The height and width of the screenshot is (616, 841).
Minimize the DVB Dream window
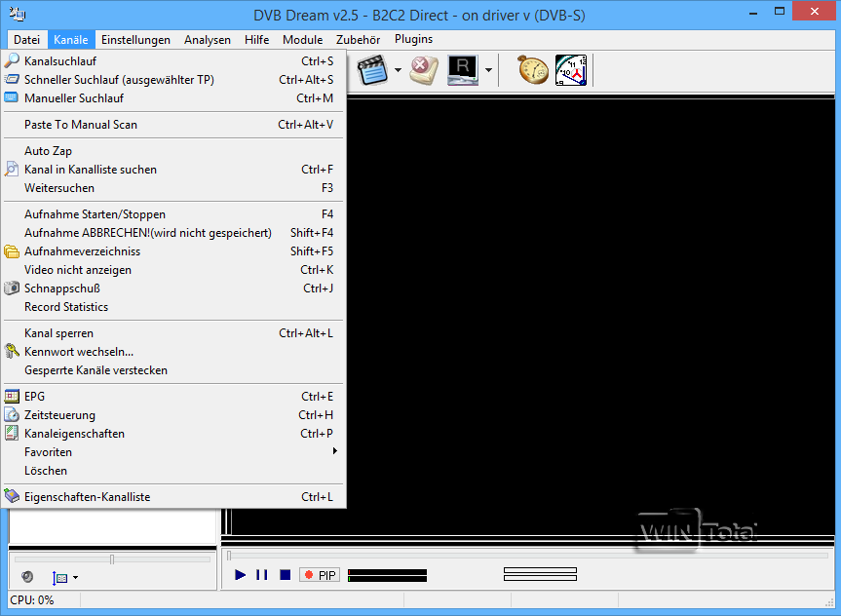753,13
